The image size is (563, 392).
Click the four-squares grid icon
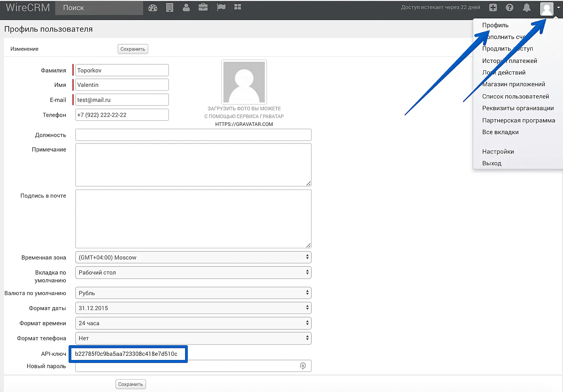point(238,7)
